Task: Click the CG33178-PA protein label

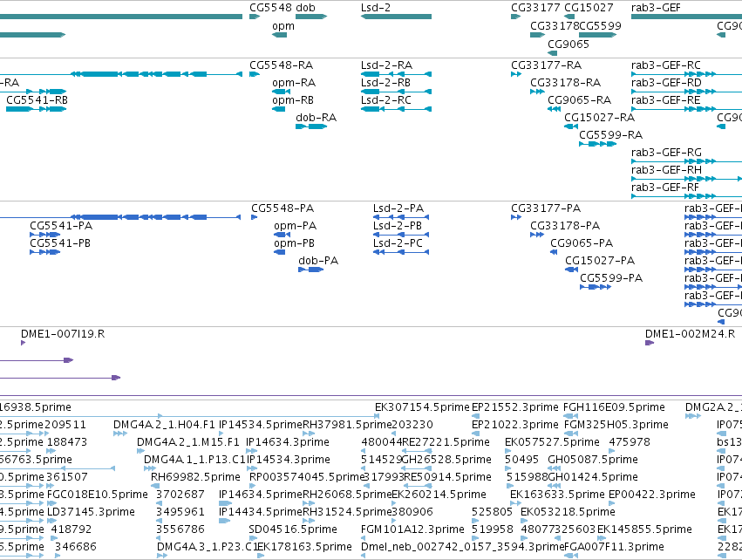Action: coord(565,226)
